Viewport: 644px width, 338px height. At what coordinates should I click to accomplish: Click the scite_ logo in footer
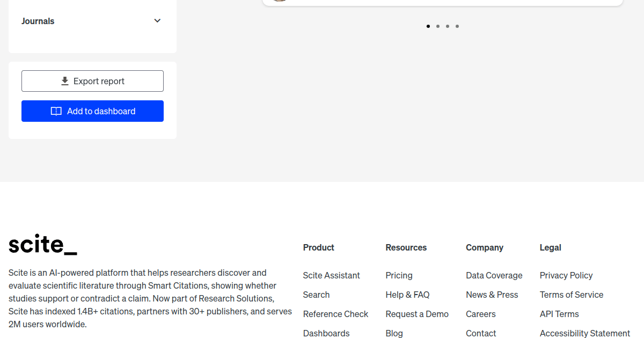click(42, 245)
